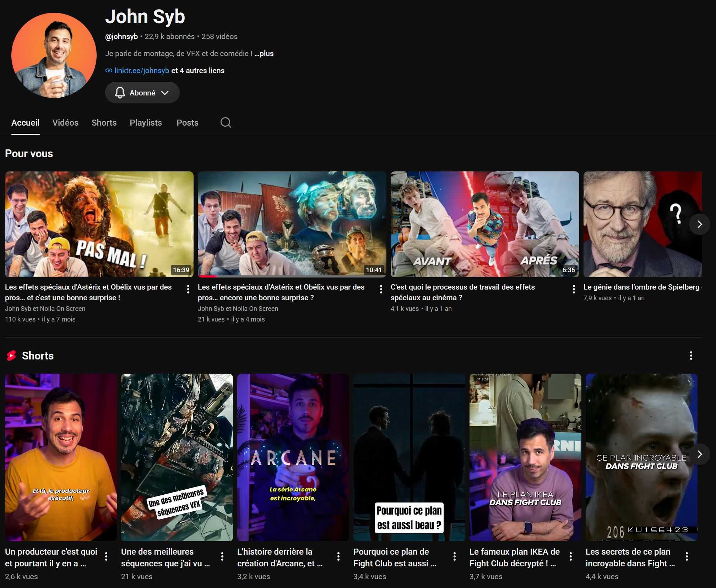Click the red watch-progress bar on 10:41 video

click(x=207, y=276)
